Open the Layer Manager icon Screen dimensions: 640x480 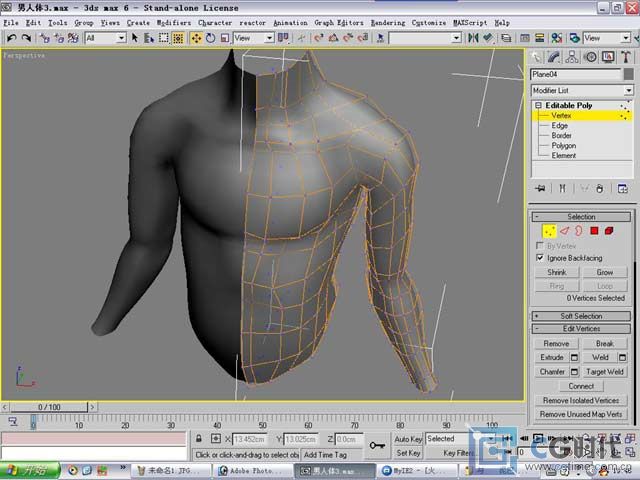coord(506,38)
